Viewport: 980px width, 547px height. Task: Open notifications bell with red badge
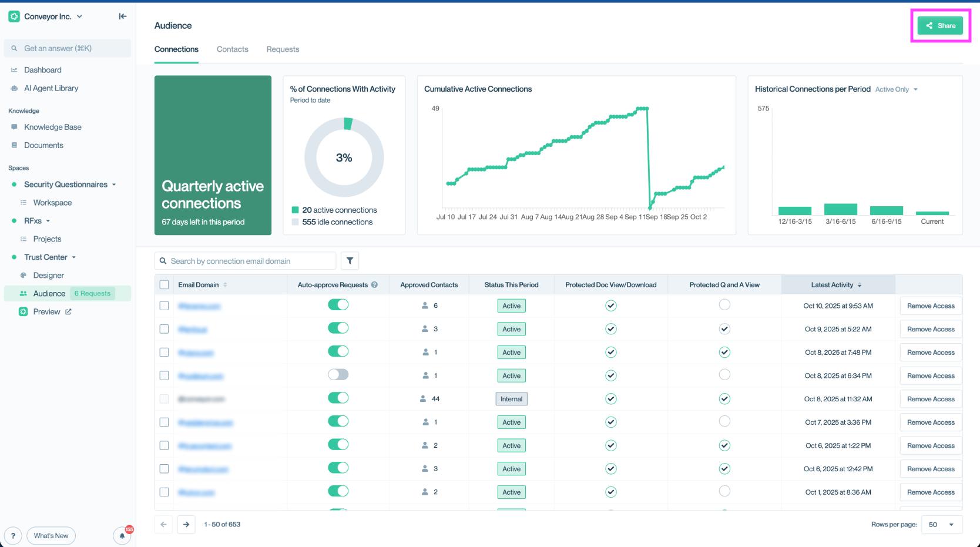coord(122,536)
